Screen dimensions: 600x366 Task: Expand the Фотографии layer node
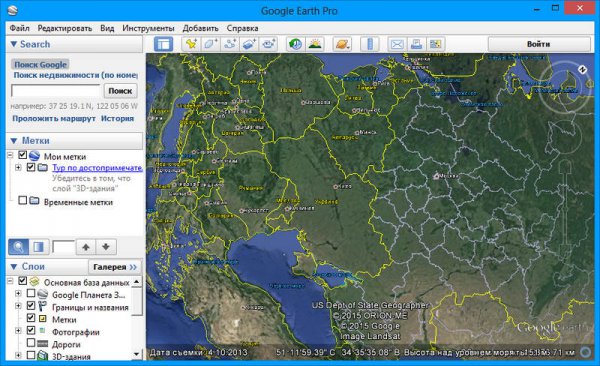coord(18,330)
